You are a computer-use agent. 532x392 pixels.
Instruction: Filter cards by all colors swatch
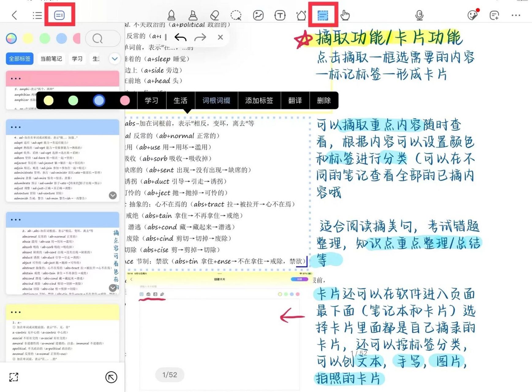click(x=11, y=39)
